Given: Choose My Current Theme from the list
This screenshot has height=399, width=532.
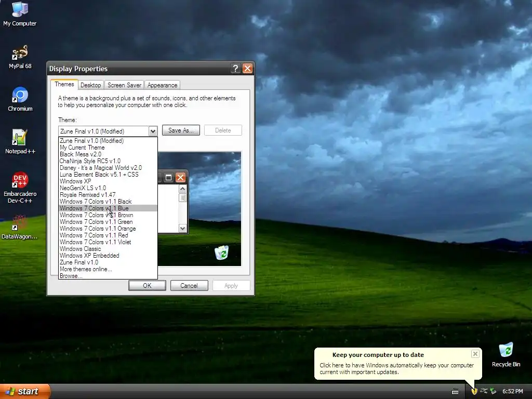Looking at the screenshot, I should point(108,147).
